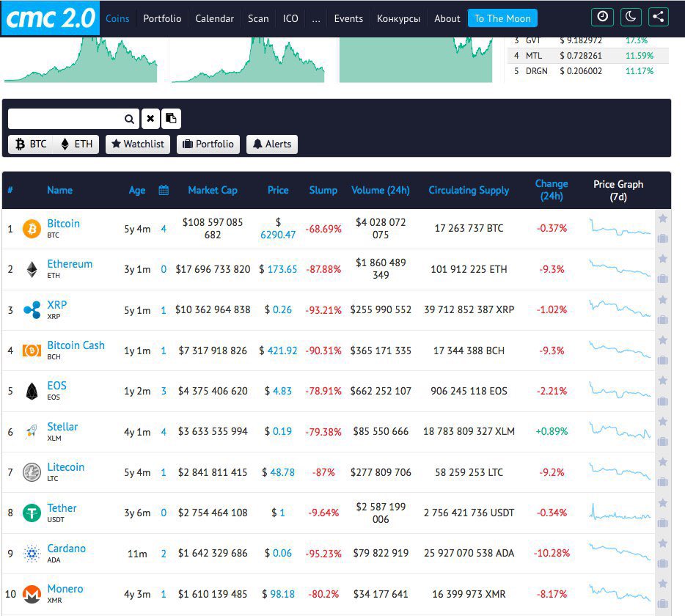685x616 pixels.
Task: Open the ICO nav tab
Action: pyautogui.click(x=290, y=18)
